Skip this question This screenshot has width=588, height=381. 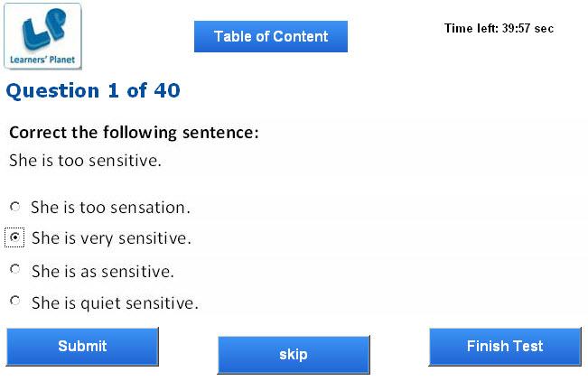pos(294,355)
